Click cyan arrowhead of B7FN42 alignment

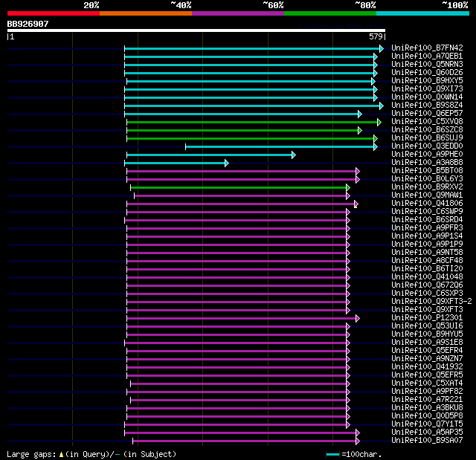382,48
